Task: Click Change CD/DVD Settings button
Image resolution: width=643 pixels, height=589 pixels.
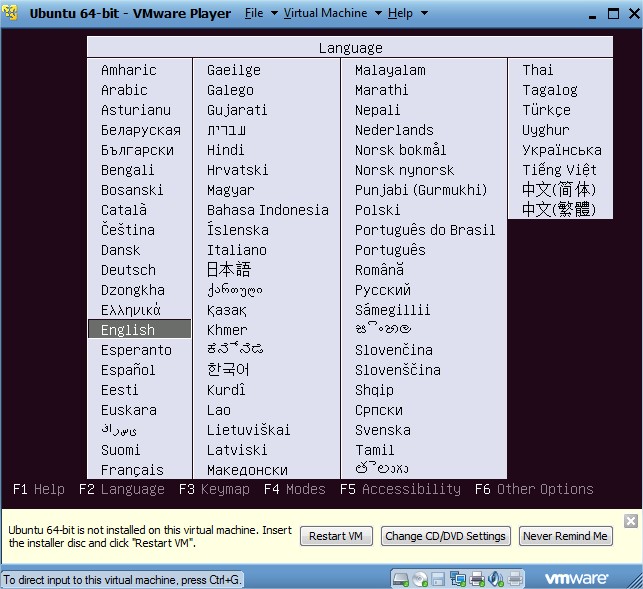Action: [x=445, y=536]
